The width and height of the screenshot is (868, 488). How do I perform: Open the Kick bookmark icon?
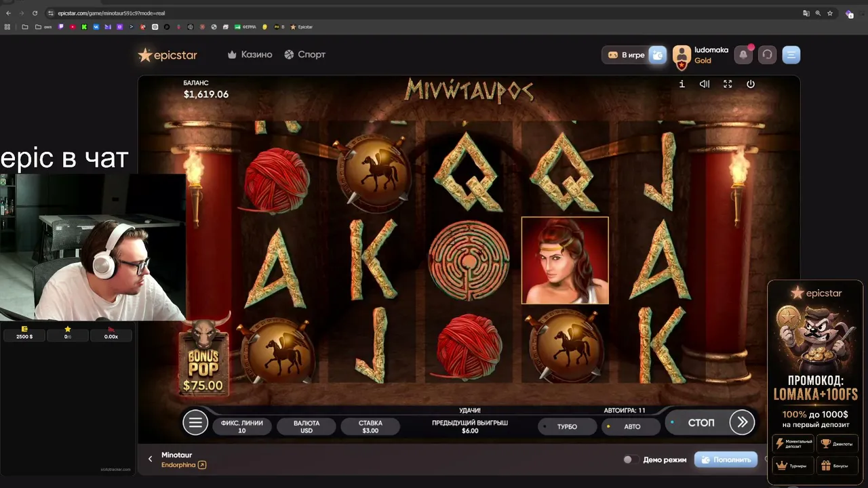[x=84, y=27]
